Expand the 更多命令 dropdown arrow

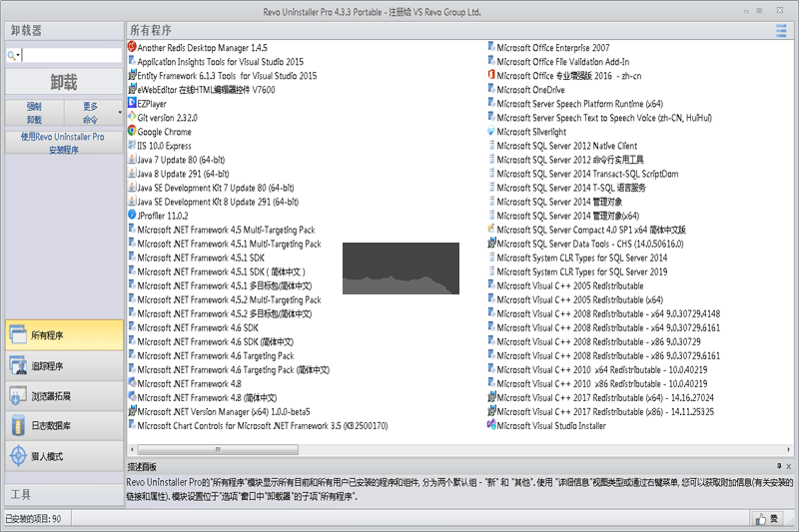(x=120, y=113)
